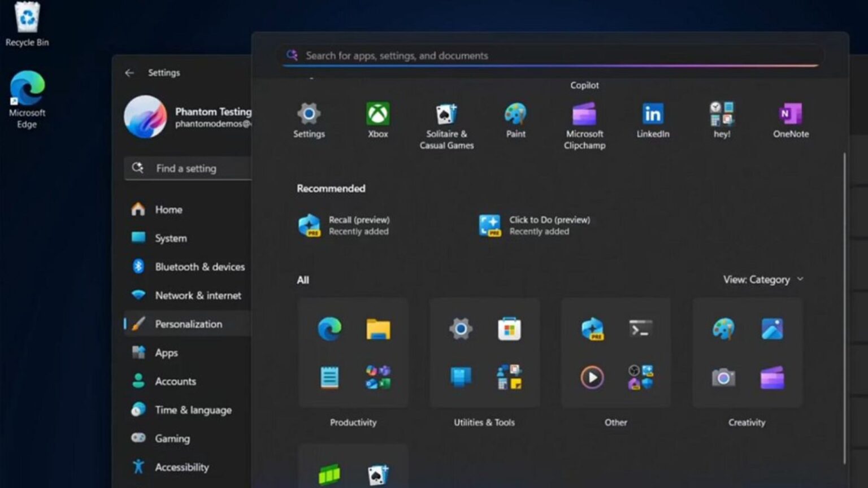Select Home in Settings sidebar
This screenshot has width=868, height=488.
coord(188,210)
